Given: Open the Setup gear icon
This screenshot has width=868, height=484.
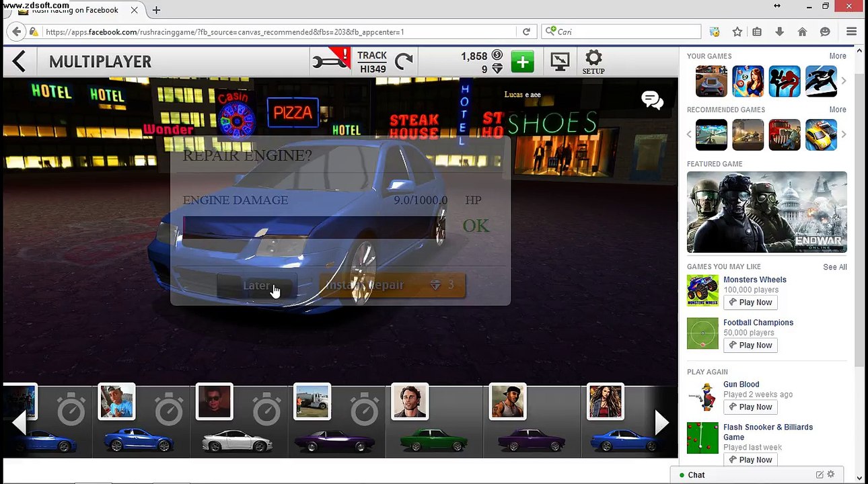Looking at the screenshot, I should (x=593, y=61).
